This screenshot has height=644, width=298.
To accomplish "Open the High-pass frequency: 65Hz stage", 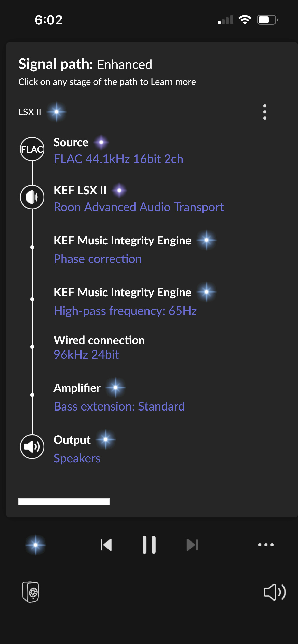I will pos(125,311).
